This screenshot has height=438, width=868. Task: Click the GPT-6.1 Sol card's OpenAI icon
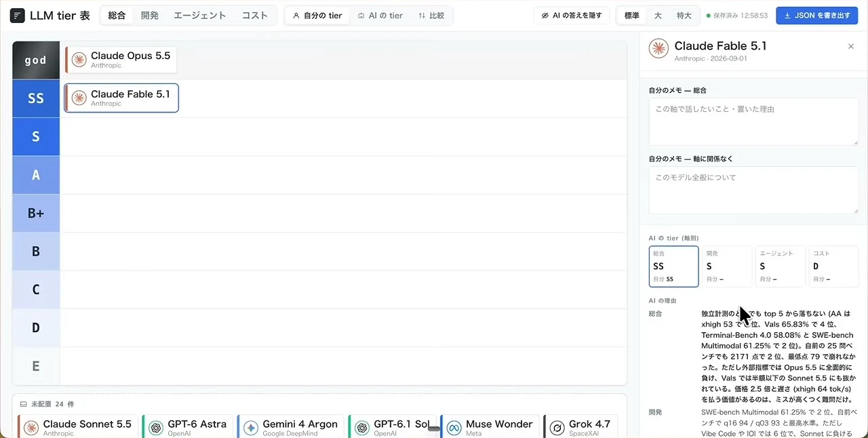(x=362, y=428)
